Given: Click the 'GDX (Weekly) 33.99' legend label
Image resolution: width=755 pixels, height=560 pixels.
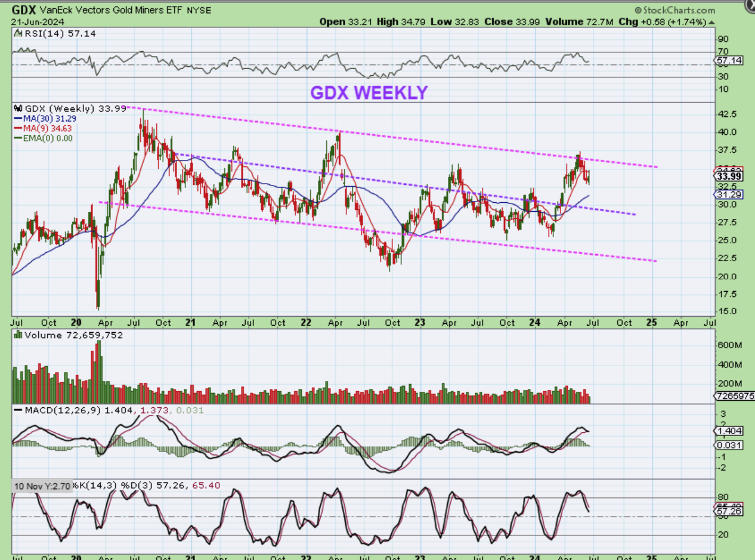Looking at the screenshot, I should pyautogui.click(x=75, y=109).
